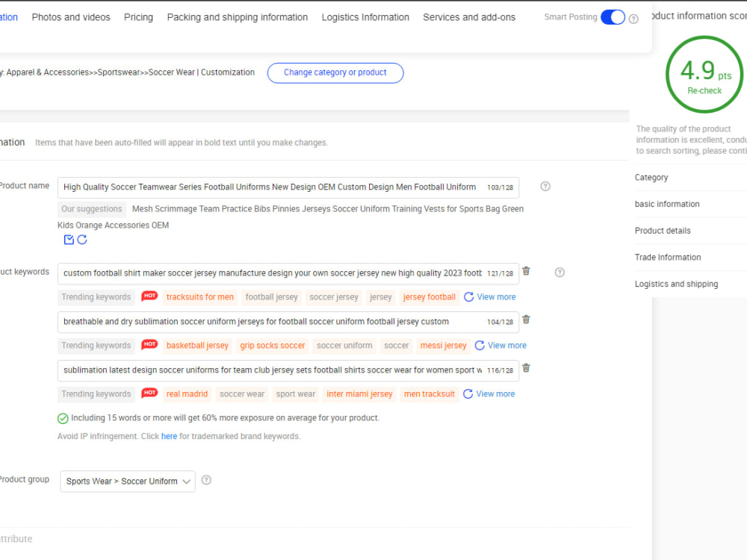This screenshot has width=747, height=560.
Task: Click the sublimation latest design keyword field
Action: [x=288, y=371]
